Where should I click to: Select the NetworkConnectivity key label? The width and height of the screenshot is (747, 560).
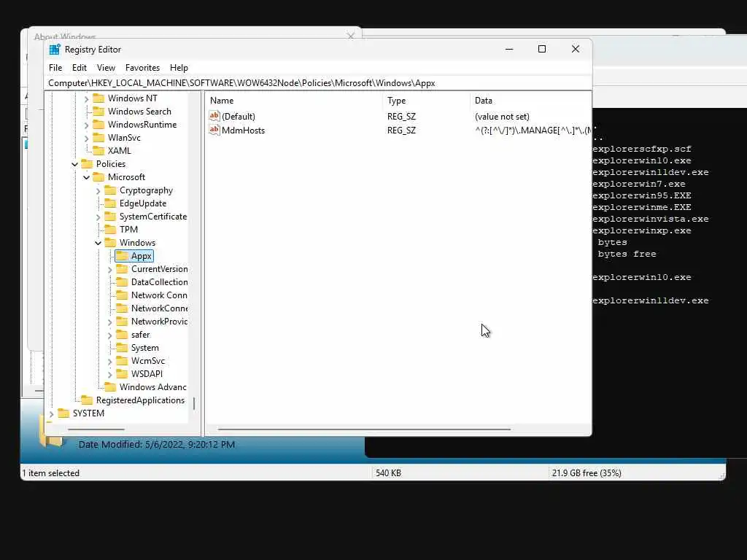(159, 308)
